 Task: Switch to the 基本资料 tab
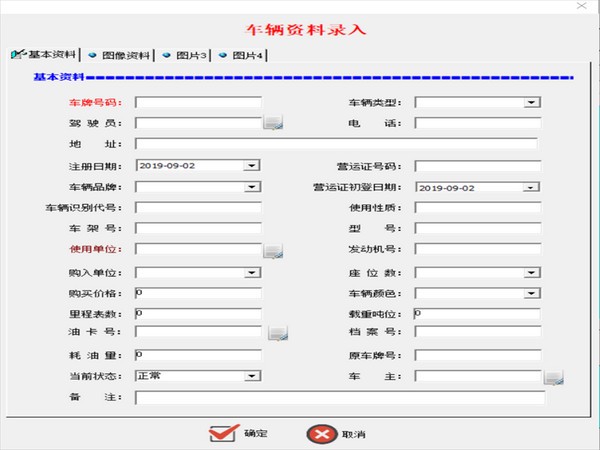click(x=44, y=54)
